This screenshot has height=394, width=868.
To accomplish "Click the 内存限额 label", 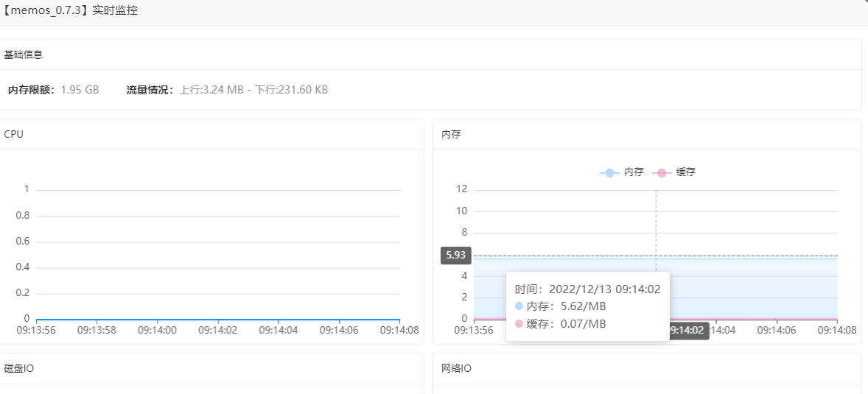I will (32, 90).
